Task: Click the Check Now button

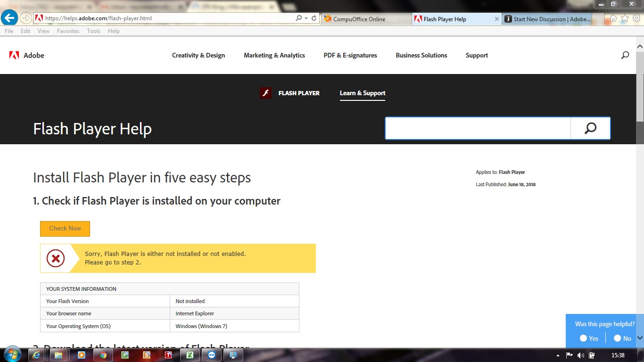Action: (65, 229)
